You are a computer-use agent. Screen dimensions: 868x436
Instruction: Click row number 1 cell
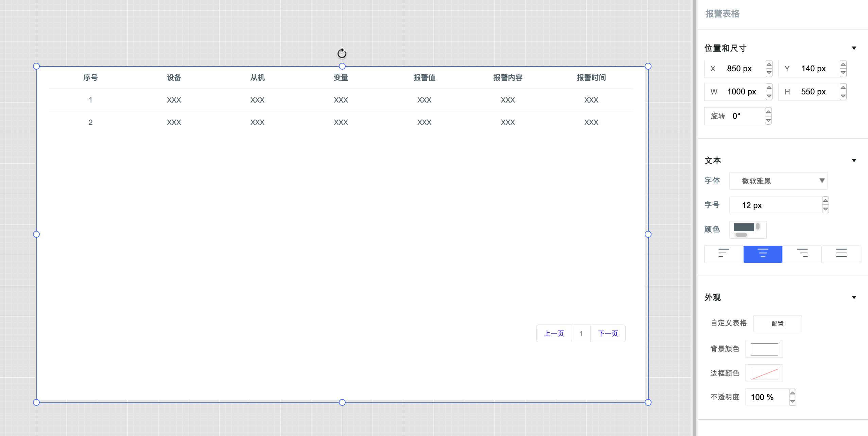point(90,100)
